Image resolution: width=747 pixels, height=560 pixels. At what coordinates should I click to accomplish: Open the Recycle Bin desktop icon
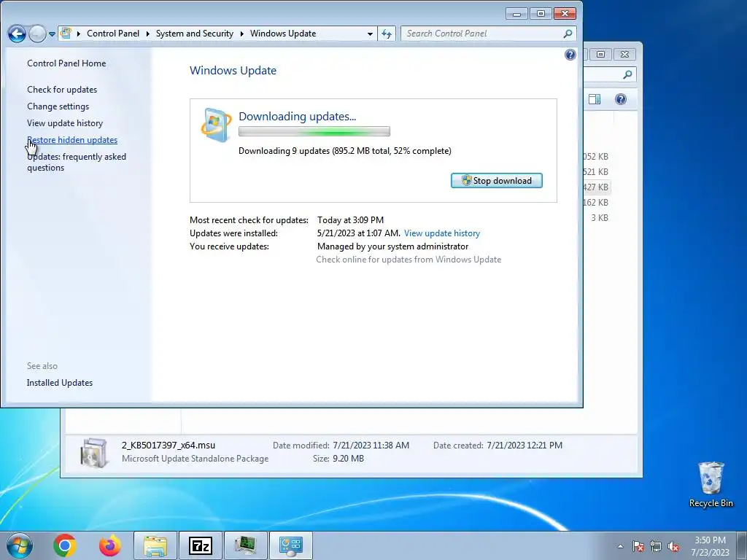pyautogui.click(x=711, y=484)
